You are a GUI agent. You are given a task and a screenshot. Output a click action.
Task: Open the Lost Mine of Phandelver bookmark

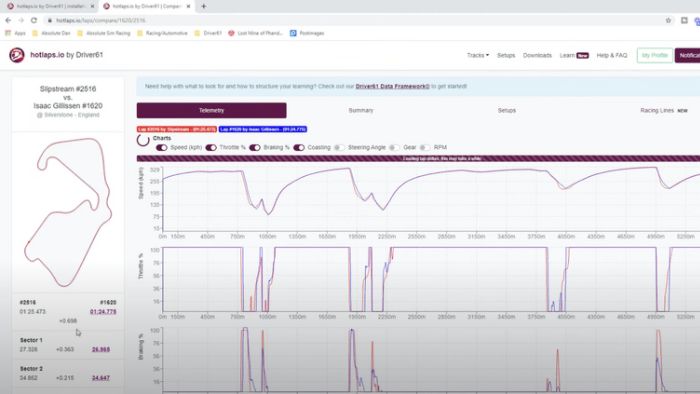coord(255,33)
